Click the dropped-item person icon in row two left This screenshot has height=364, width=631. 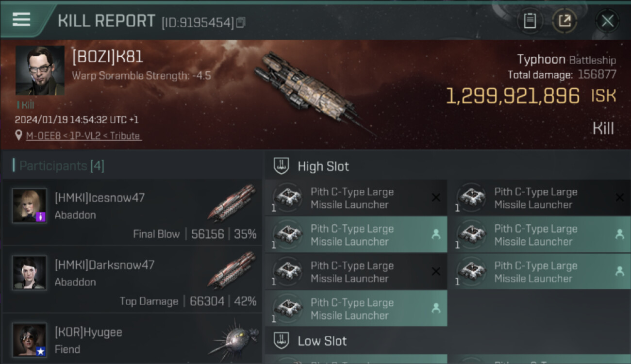(x=436, y=234)
